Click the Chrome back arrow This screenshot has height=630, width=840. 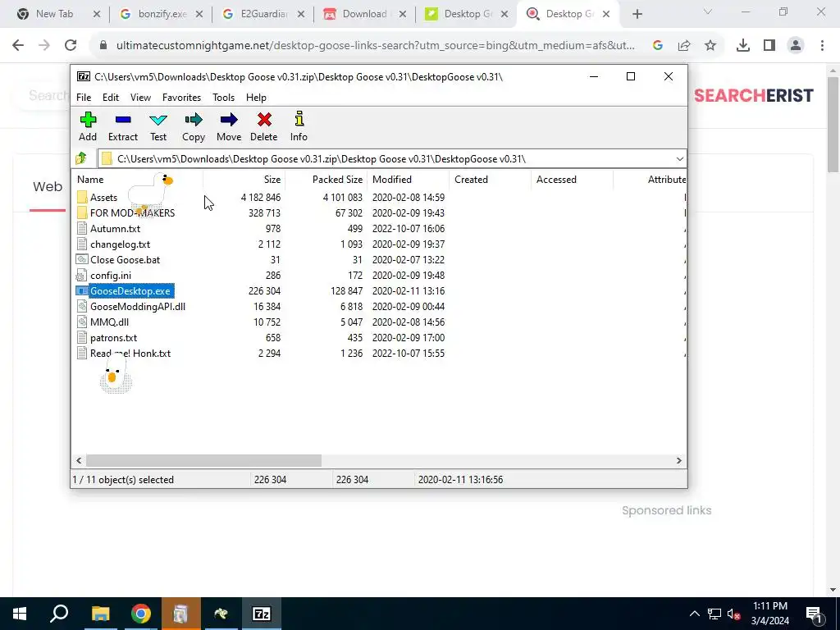18,46
